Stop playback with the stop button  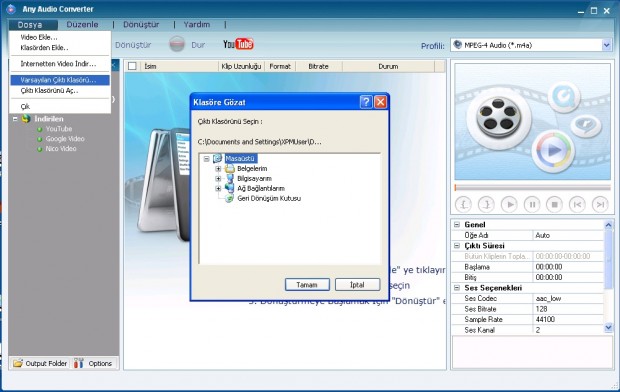554,205
